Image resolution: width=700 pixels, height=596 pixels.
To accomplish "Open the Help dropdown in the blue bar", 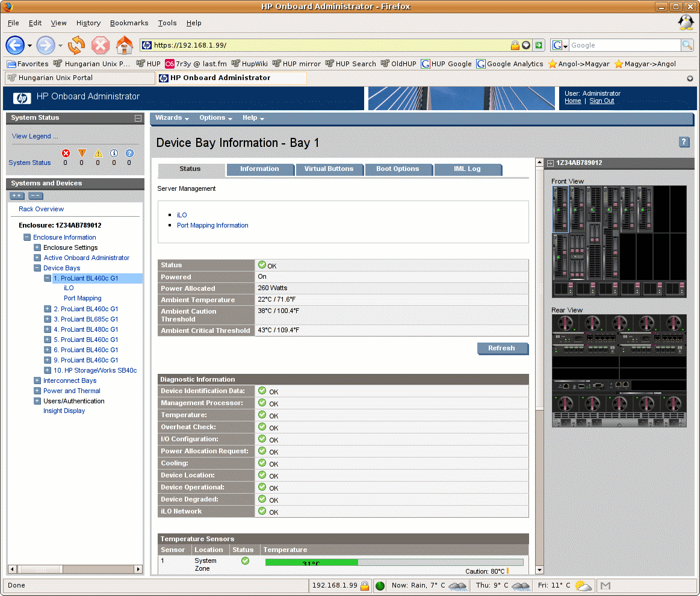I will [253, 118].
